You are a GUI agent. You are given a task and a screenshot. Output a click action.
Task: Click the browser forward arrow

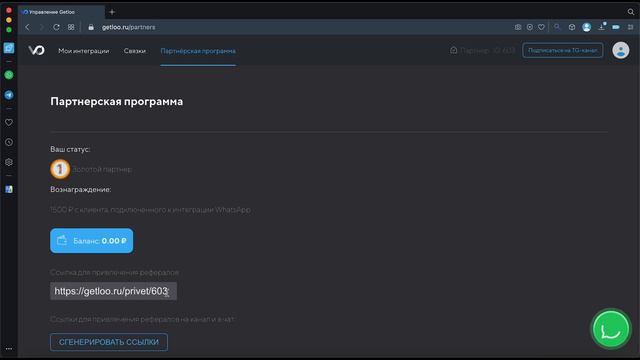click(x=42, y=27)
